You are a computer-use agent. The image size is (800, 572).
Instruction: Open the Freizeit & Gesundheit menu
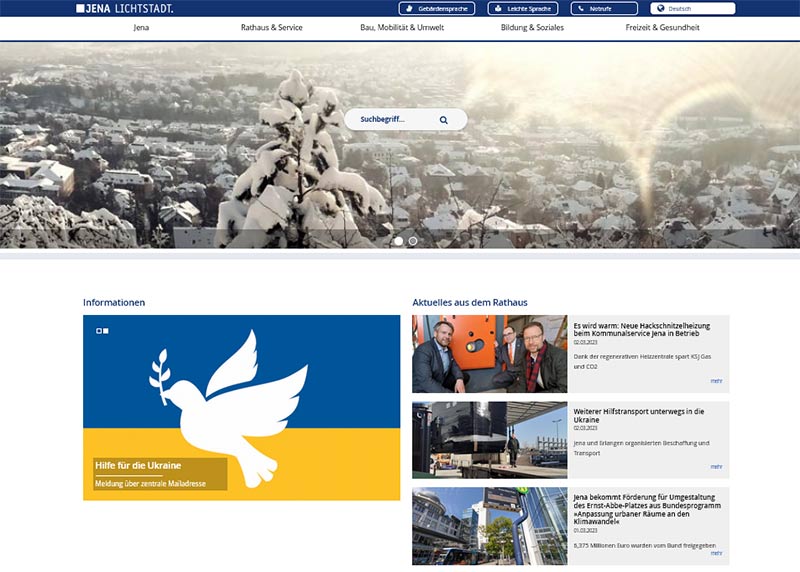tap(662, 28)
